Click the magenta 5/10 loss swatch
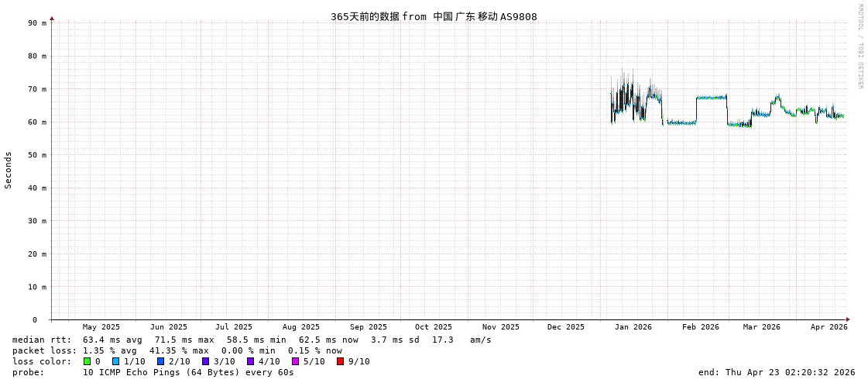The width and height of the screenshot is (868, 383). [x=295, y=361]
